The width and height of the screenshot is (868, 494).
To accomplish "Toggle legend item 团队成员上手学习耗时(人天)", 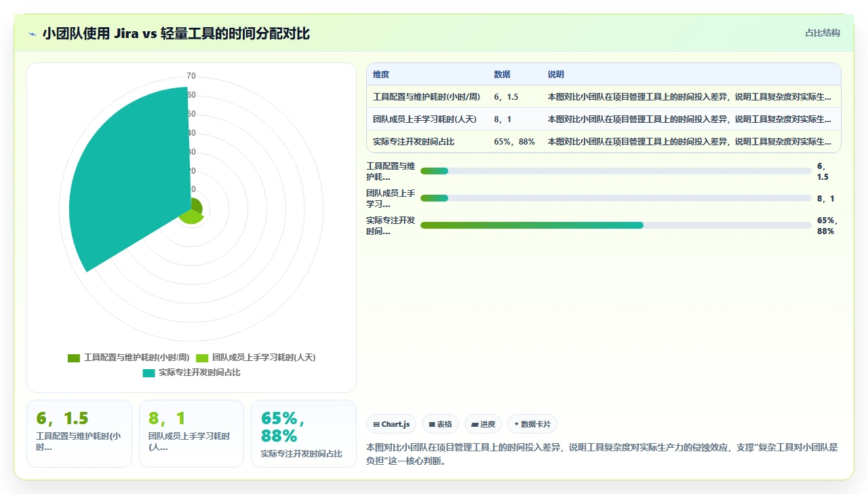I will click(x=256, y=358).
